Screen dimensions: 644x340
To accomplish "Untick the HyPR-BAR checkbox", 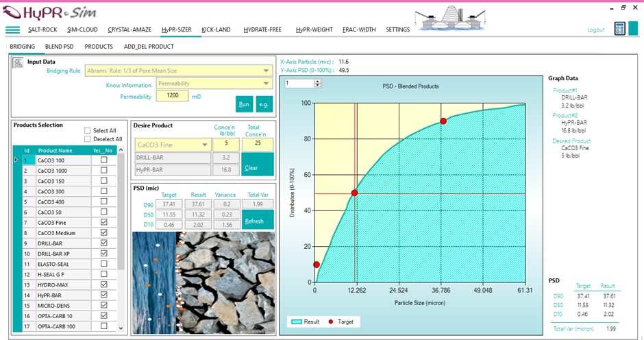I will tap(104, 295).
